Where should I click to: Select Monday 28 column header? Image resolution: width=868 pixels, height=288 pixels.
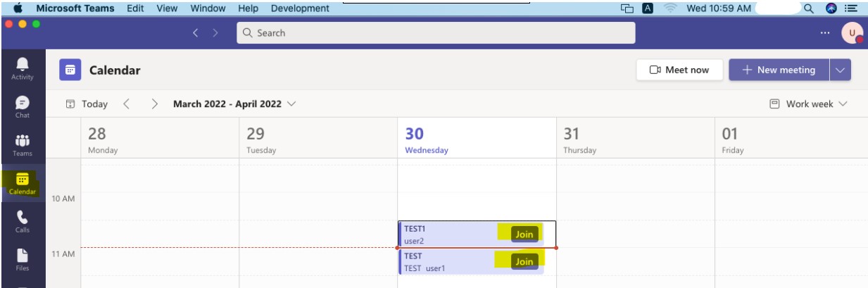point(160,139)
